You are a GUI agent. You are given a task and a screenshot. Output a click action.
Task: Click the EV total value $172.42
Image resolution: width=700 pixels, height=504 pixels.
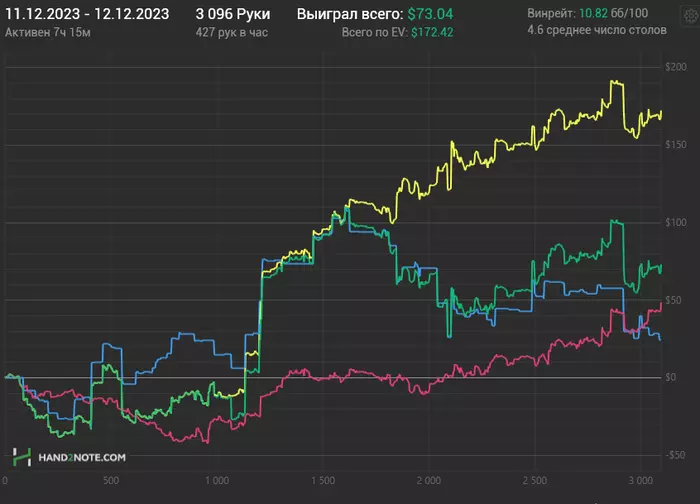click(432, 33)
